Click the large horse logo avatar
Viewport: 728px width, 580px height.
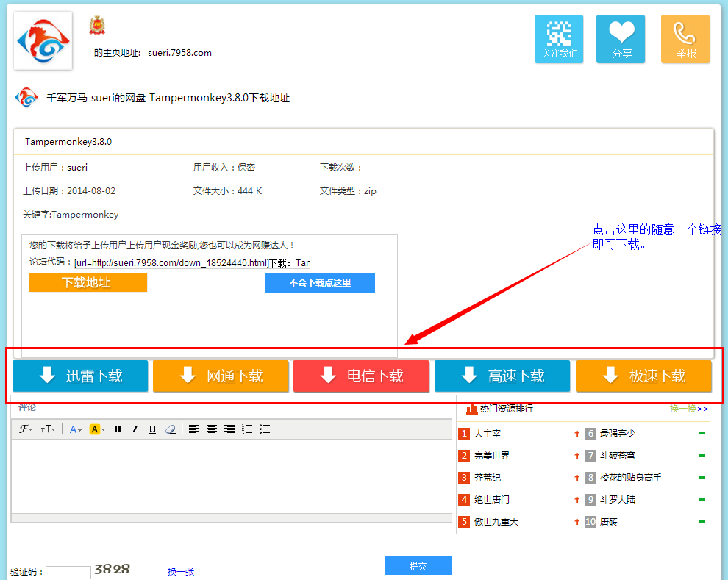[43, 40]
